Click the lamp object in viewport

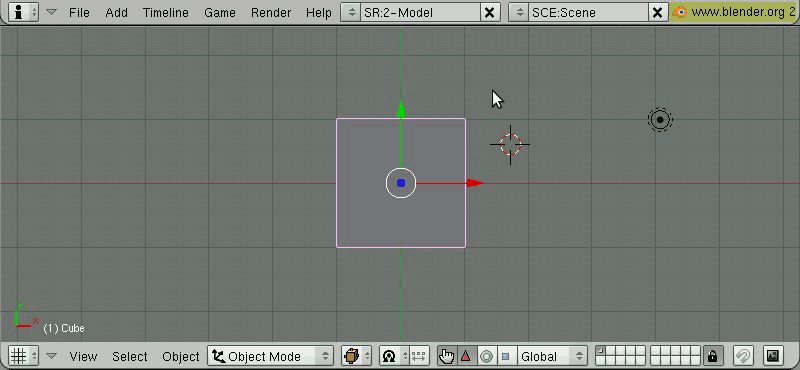pos(660,120)
